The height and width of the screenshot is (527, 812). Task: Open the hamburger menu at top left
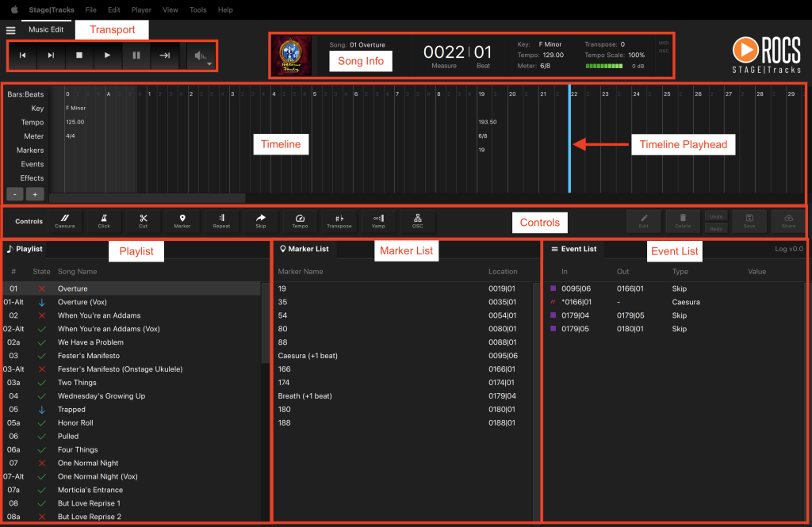tap(10, 30)
